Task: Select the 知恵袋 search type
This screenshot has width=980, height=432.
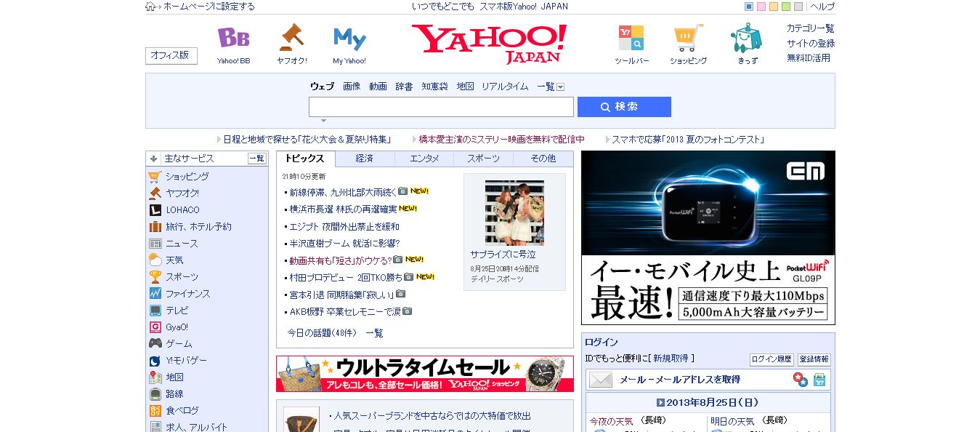Action: (434, 87)
